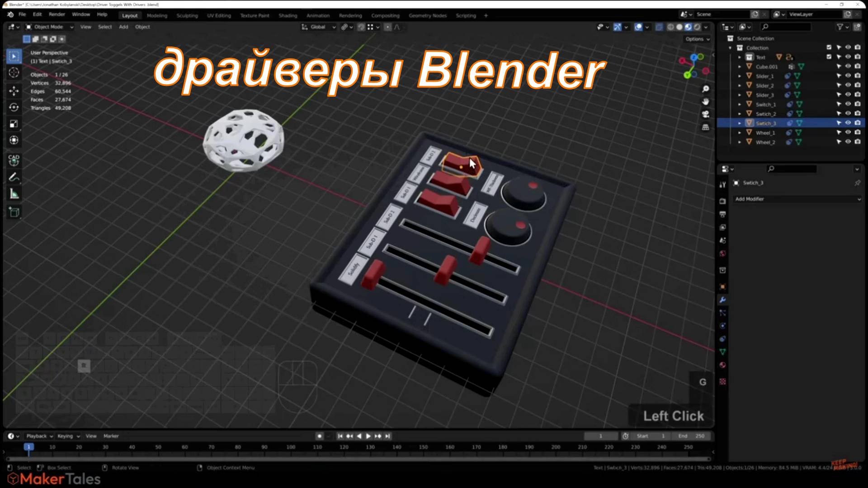Open the Object properties tab
Viewport: 868px width, 488px height.
pos(722,286)
